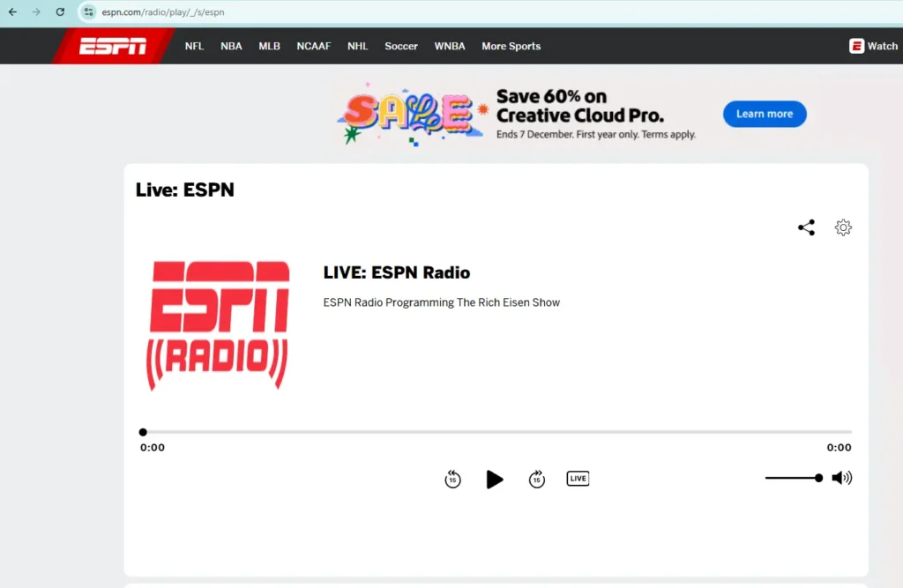Open the NCAAF section

[x=314, y=46]
